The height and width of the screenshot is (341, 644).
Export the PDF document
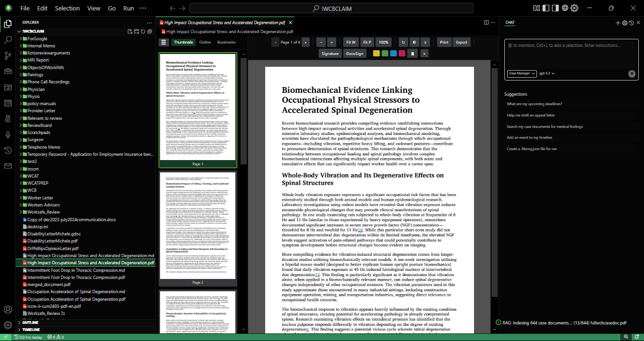tap(463, 42)
